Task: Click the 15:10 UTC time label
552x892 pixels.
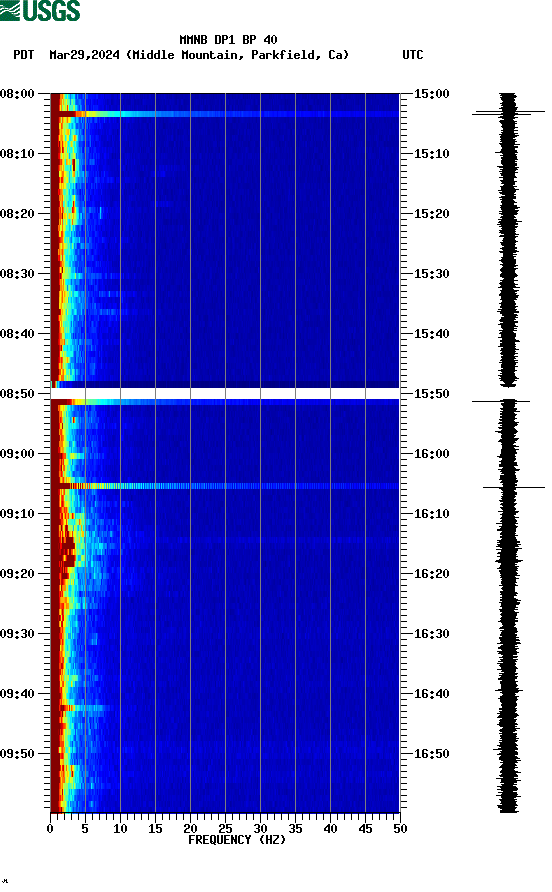Action: pyautogui.click(x=431, y=154)
